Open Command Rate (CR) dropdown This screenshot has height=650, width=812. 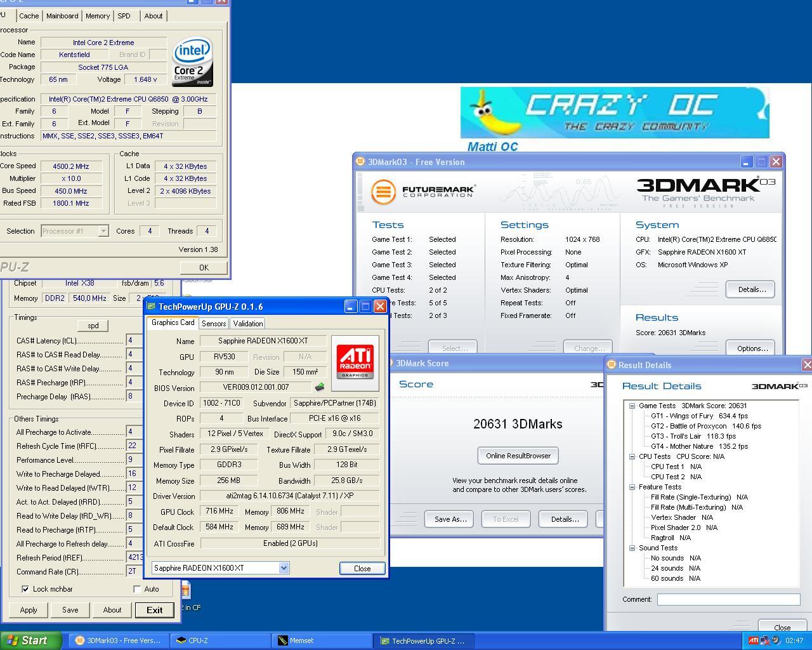point(134,571)
